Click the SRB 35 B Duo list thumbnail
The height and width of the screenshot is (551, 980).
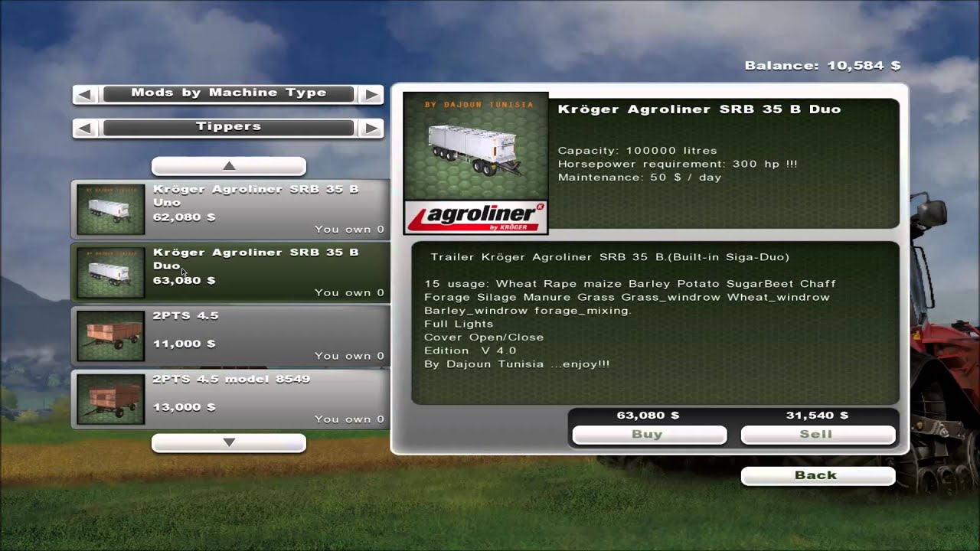point(110,272)
